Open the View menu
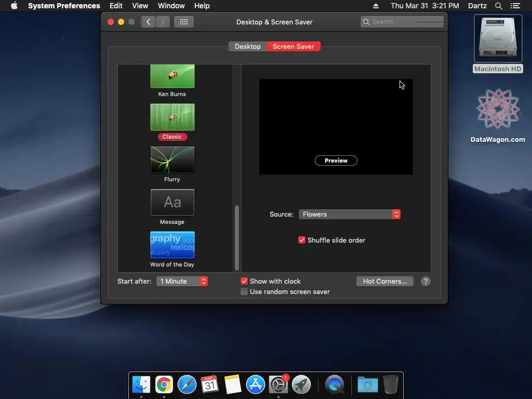The height and width of the screenshot is (399, 532). [x=140, y=6]
